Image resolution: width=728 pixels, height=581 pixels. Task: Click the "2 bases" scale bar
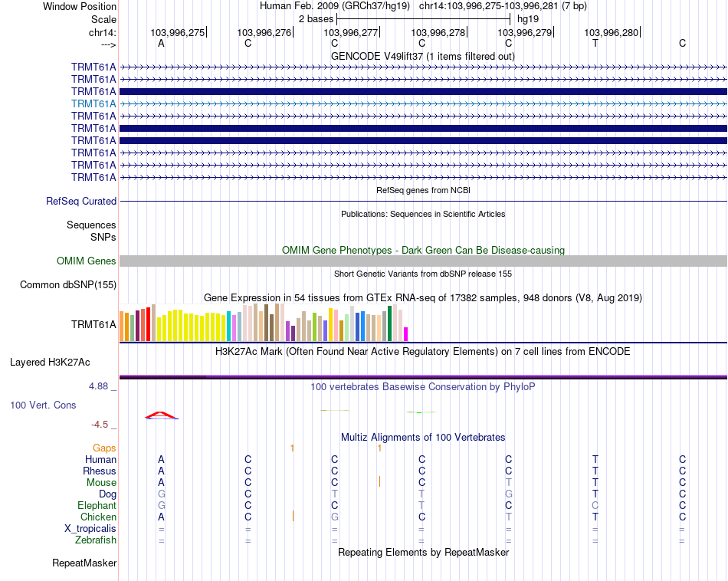click(x=424, y=19)
